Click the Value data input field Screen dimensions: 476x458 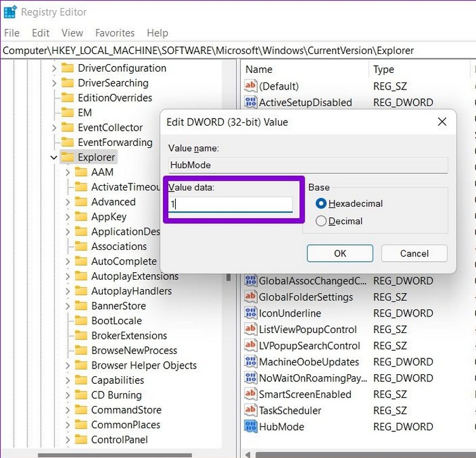point(230,204)
